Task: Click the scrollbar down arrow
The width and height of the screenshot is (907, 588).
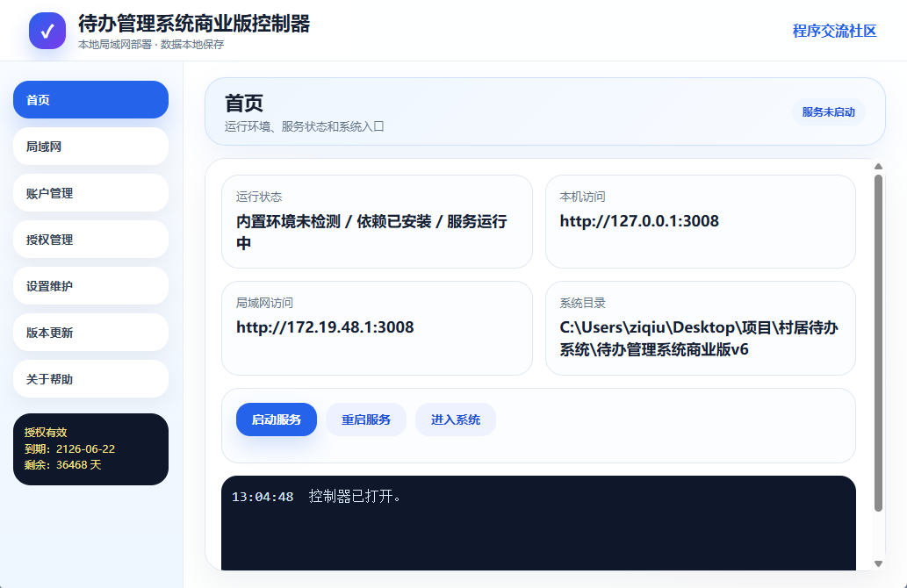Action: (x=878, y=563)
